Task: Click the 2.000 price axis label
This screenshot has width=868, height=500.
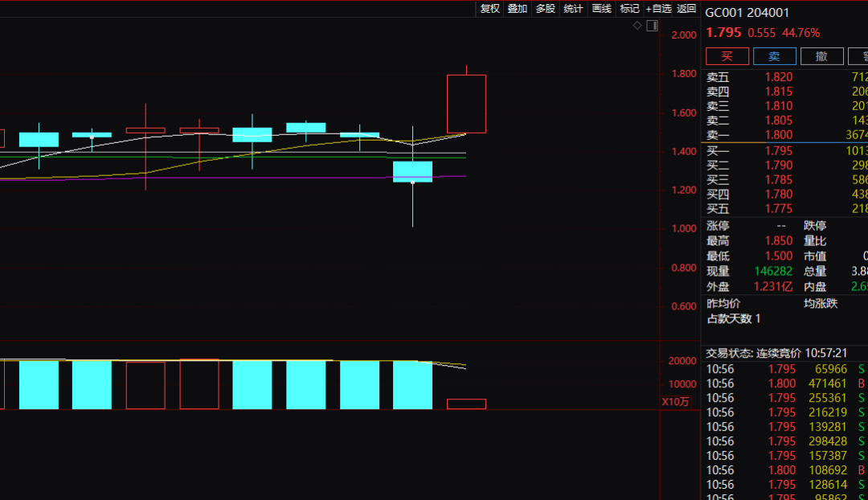Action: 684,35
